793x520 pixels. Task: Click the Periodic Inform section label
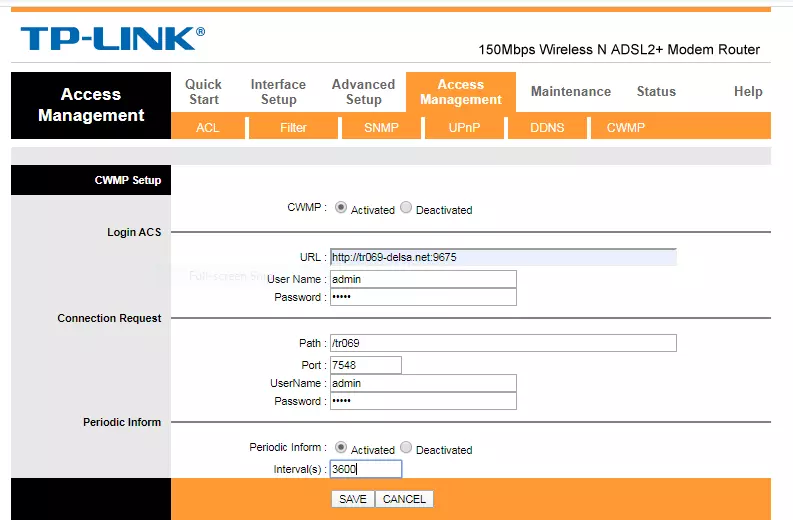coord(122,422)
